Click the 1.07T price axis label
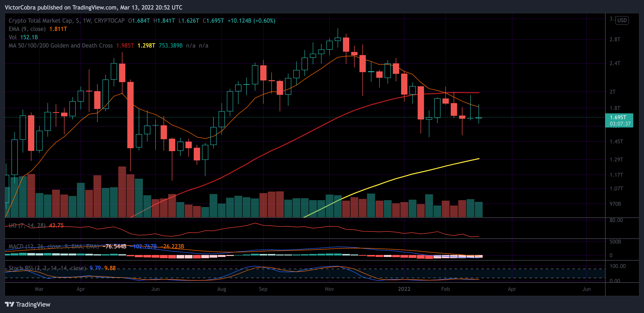Image resolution: width=644 pixels, height=313 pixels. pos(616,188)
